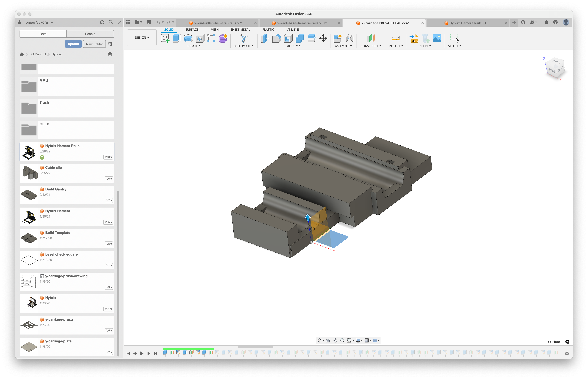Open version V65 dropdown for Hybrix Hemera

(x=108, y=222)
